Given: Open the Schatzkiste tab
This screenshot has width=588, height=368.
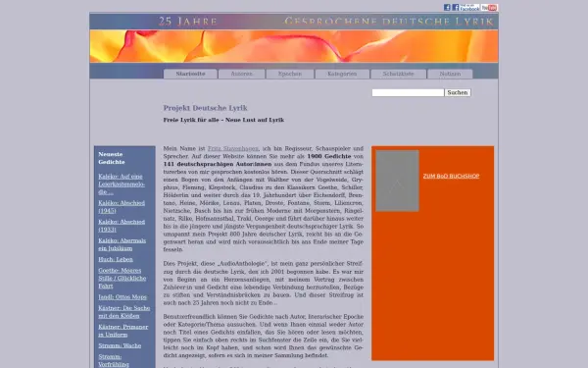Looking at the screenshot, I should point(398,74).
